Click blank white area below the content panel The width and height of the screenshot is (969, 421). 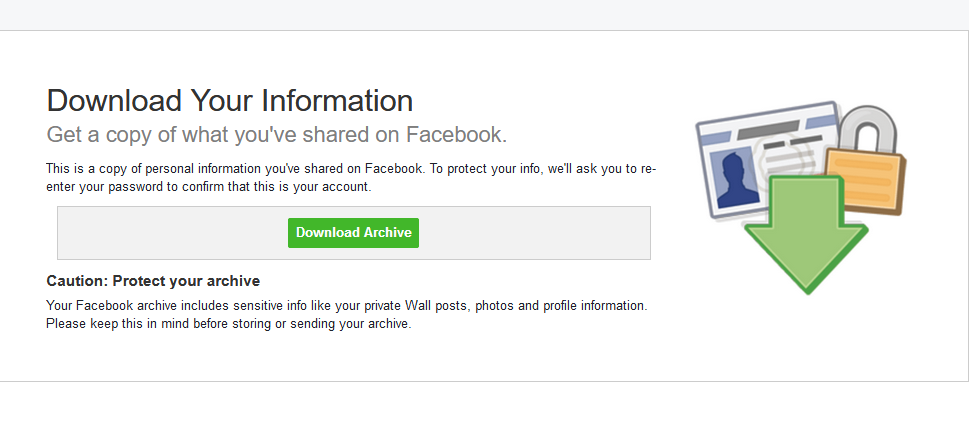[484, 402]
